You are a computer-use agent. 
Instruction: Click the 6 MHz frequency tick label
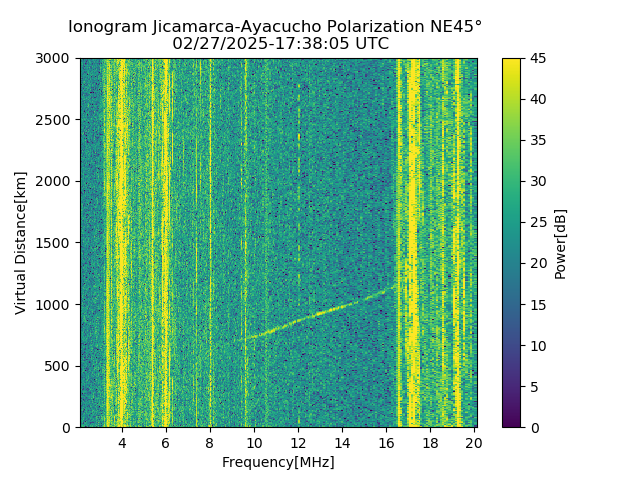coord(166,443)
